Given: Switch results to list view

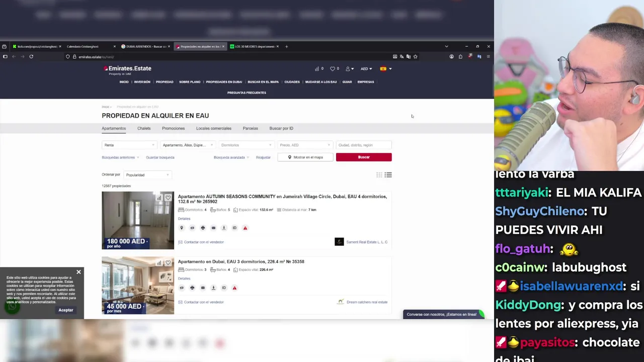Looking at the screenshot, I should [388, 175].
